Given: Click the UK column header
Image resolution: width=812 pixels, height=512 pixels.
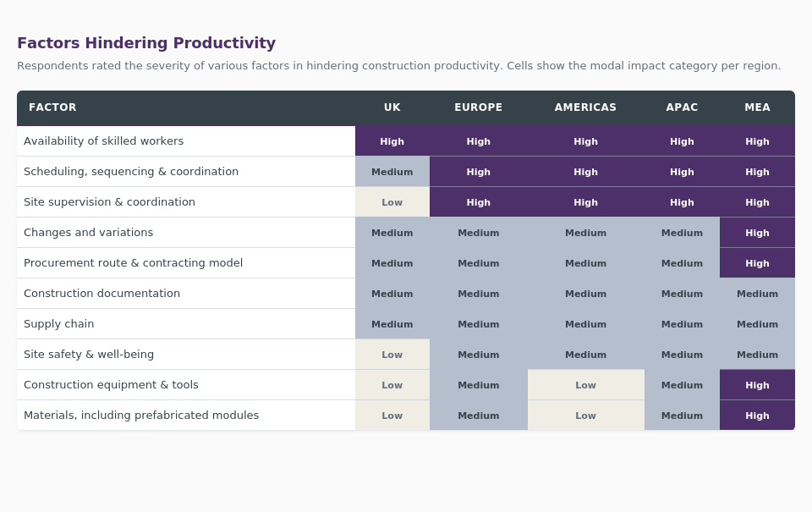Looking at the screenshot, I should point(392,107).
